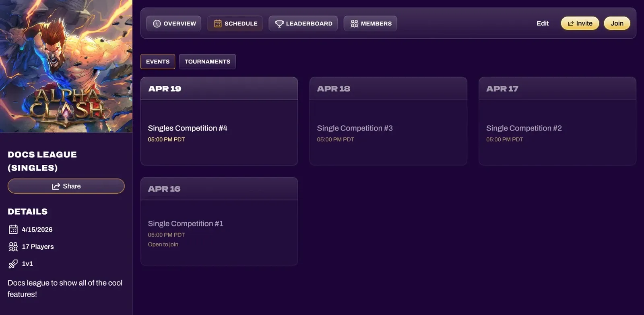The height and width of the screenshot is (315, 644).
Task: Open Single Competition #3 event card
Action: point(388,121)
